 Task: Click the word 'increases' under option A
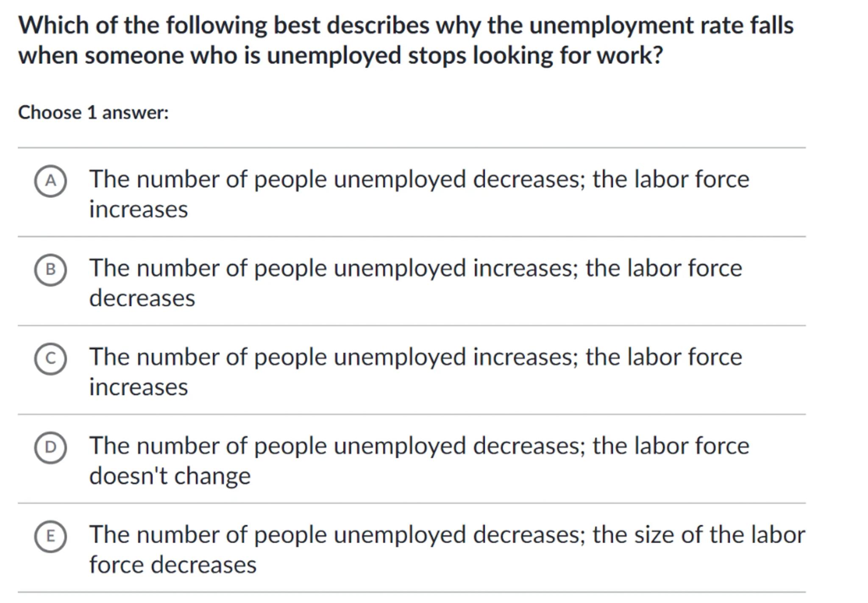coord(138,209)
